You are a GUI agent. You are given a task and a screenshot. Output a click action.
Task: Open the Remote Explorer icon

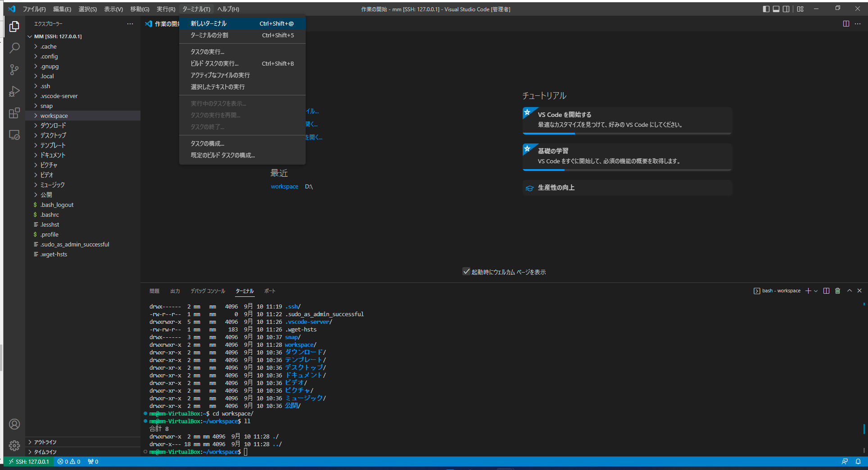pos(15,135)
